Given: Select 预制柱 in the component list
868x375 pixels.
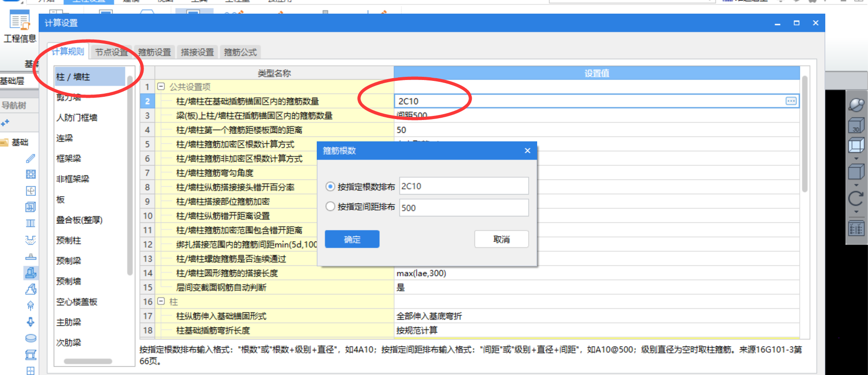Looking at the screenshot, I should 69,240.
